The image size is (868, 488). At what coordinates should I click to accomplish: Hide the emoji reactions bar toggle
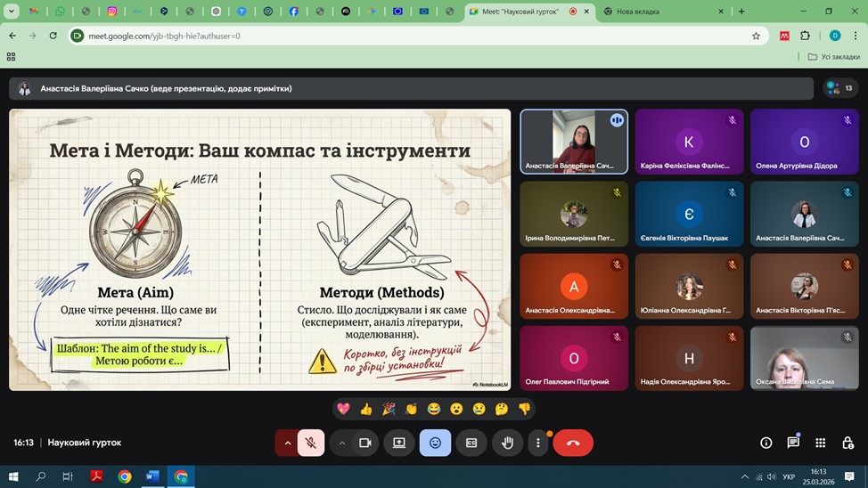pos(435,443)
